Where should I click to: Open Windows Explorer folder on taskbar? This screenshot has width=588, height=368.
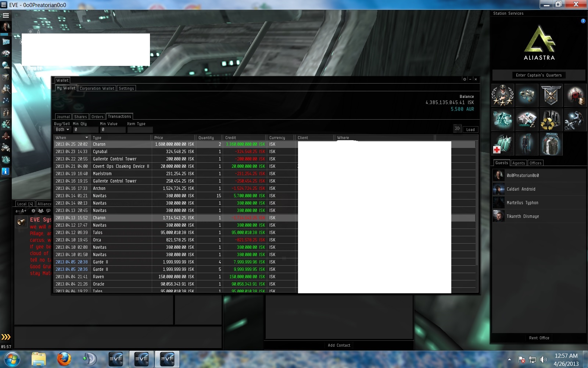click(39, 359)
